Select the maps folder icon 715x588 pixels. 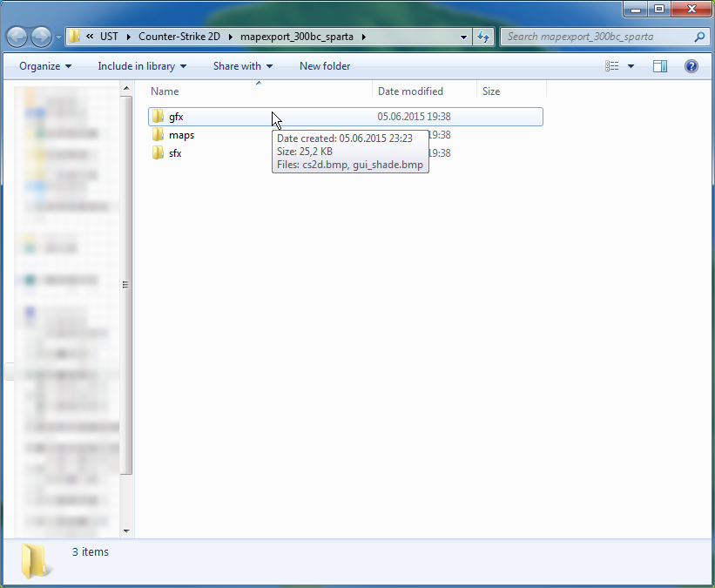point(158,134)
